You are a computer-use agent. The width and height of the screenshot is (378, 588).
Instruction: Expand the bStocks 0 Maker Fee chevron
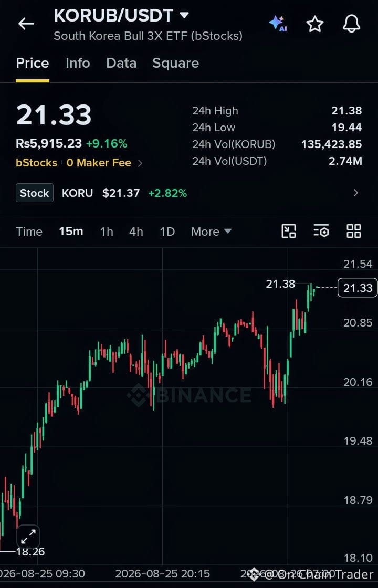[140, 163]
